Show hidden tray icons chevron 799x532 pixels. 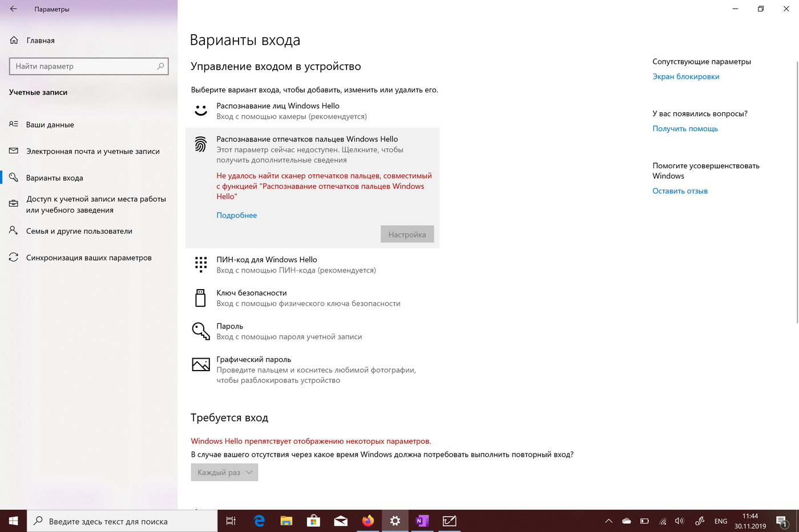609,521
